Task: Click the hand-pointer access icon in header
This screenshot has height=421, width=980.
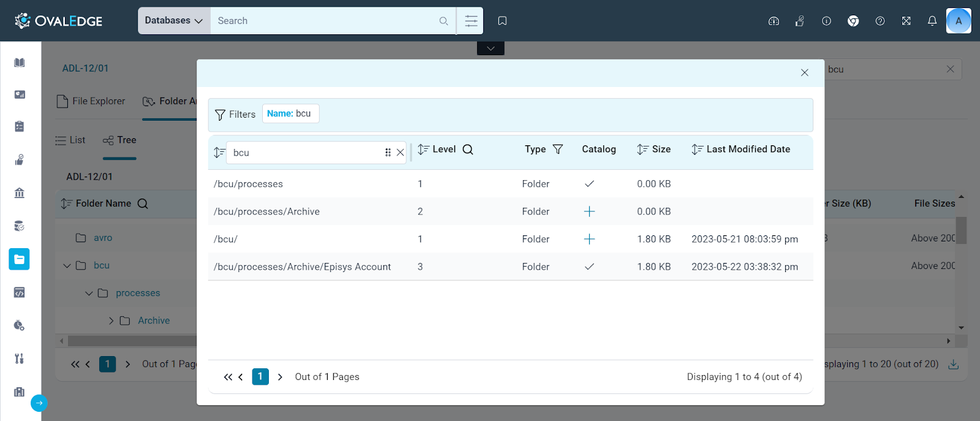Action: coord(800,21)
